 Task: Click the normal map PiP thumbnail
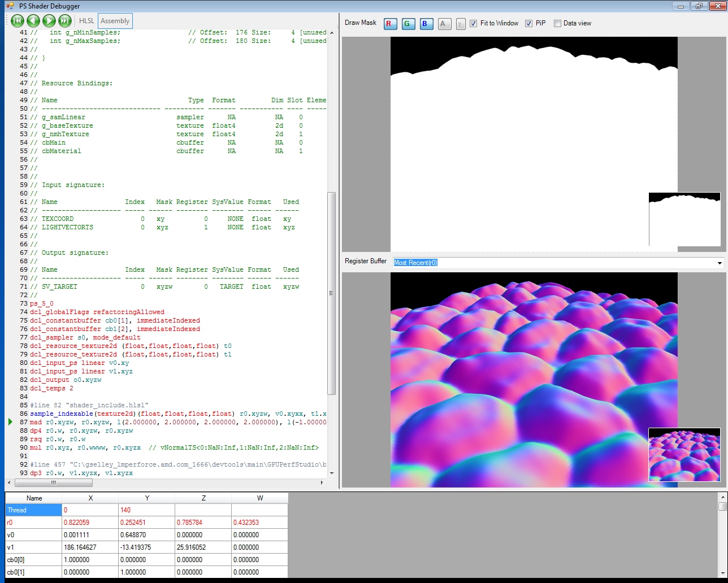[684, 454]
